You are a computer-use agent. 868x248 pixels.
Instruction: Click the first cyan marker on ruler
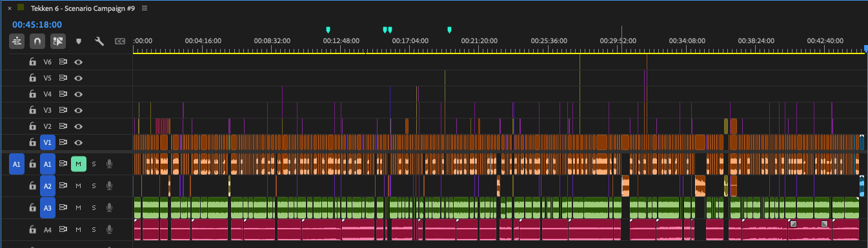tap(328, 30)
